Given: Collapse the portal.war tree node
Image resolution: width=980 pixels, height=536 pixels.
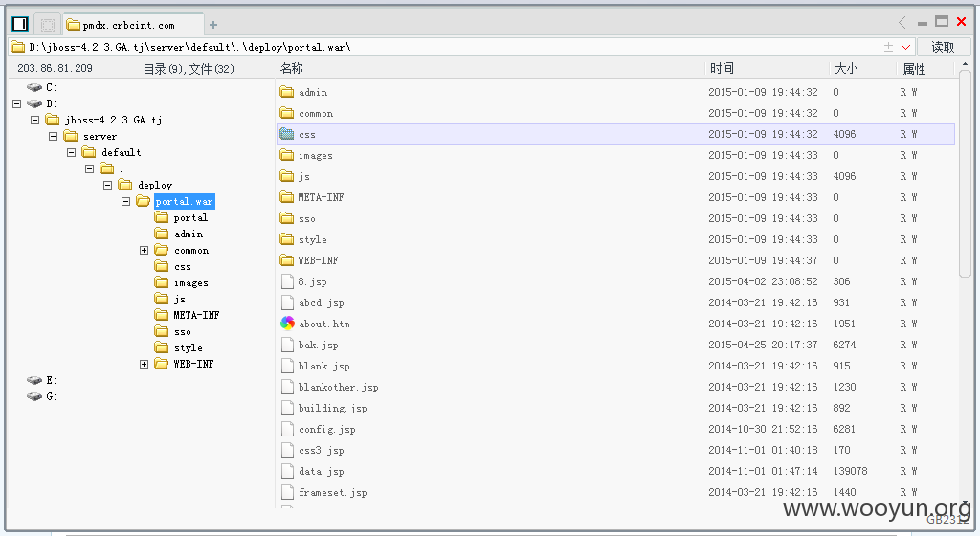Looking at the screenshot, I should click(x=125, y=201).
